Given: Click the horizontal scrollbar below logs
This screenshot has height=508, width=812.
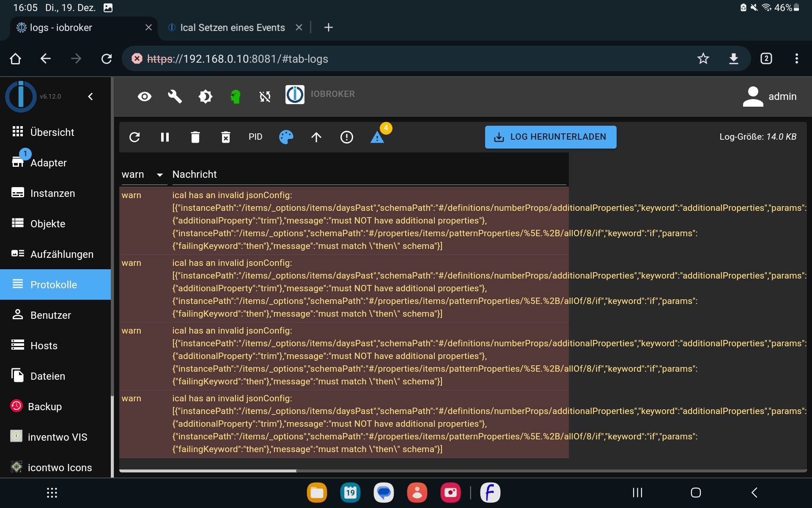Looking at the screenshot, I should (x=208, y=470).
